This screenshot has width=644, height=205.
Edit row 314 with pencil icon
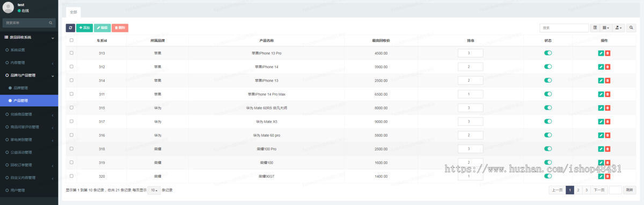click(x=601, y=80)
